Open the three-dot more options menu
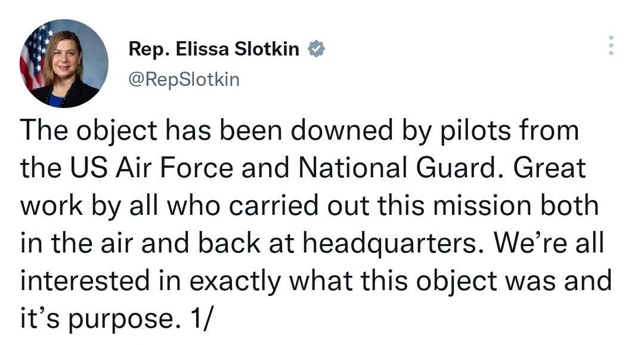644x345 pixels. [x=610, y=45]
